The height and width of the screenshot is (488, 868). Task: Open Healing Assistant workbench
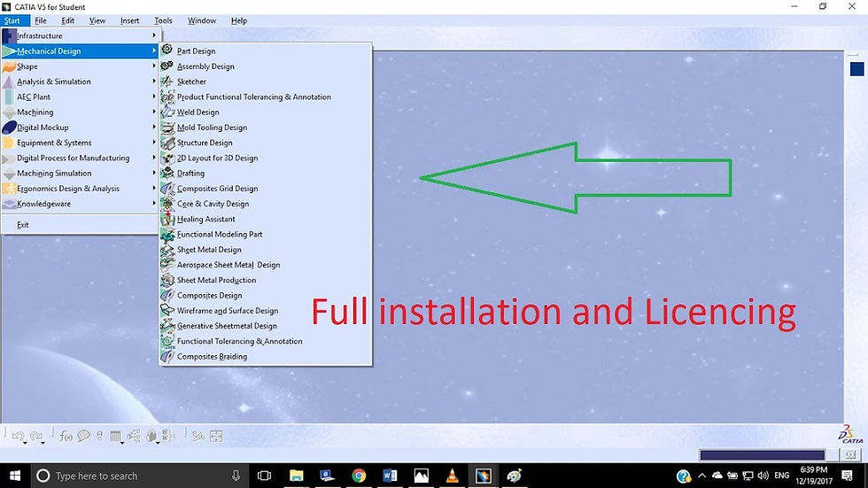click(x=265, y=219)
